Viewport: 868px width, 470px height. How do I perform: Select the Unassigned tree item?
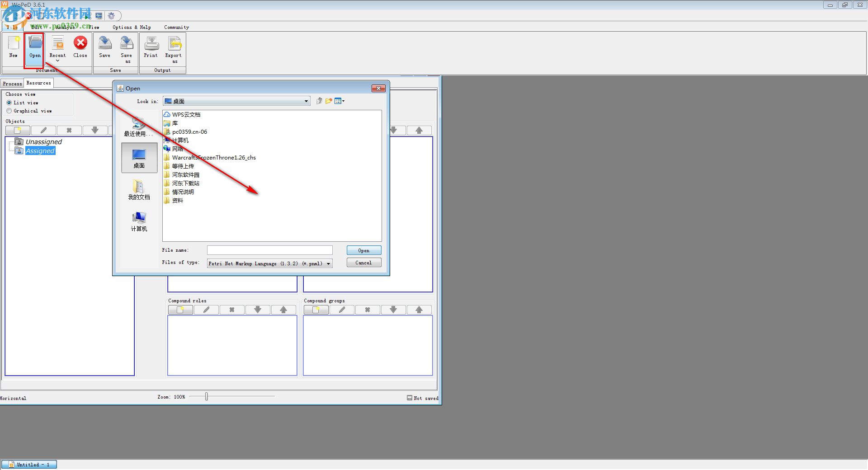43,141
